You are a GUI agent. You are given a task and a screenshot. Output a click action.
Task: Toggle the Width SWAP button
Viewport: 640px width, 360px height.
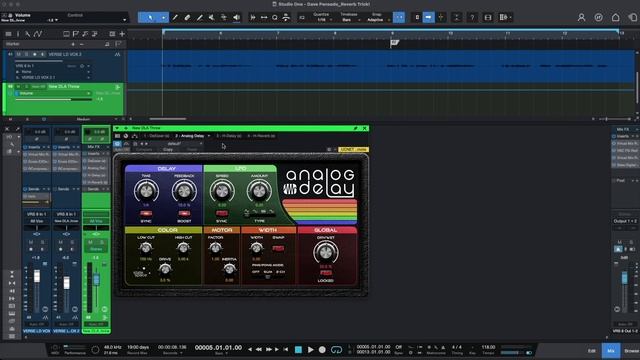(278, 248)
